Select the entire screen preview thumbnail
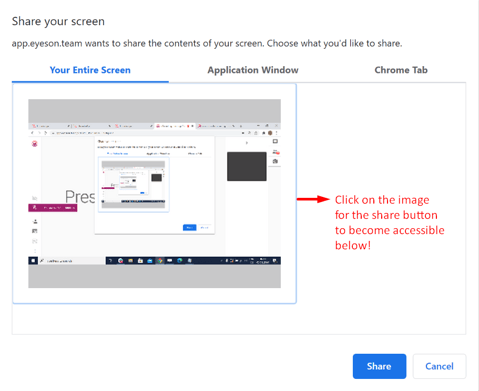 click(154, 193)
